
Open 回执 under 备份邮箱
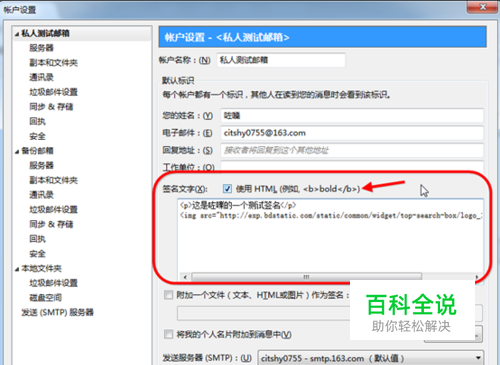37,239
